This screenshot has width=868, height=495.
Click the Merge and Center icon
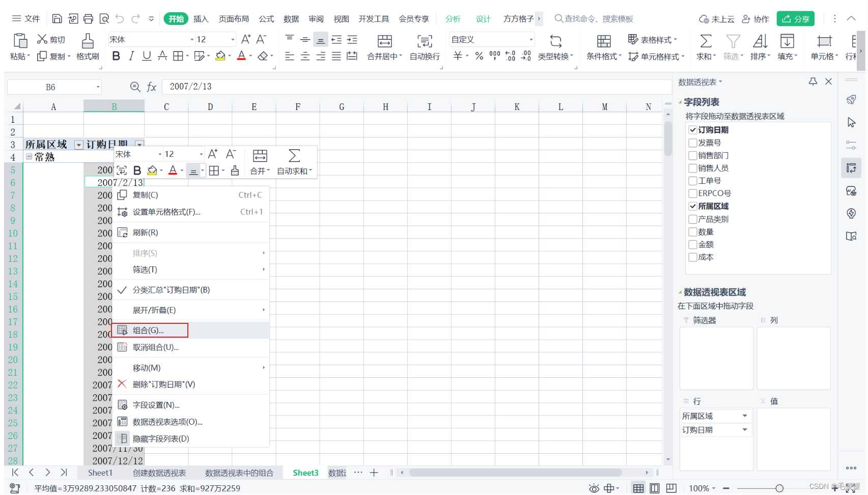click(384, 41)
